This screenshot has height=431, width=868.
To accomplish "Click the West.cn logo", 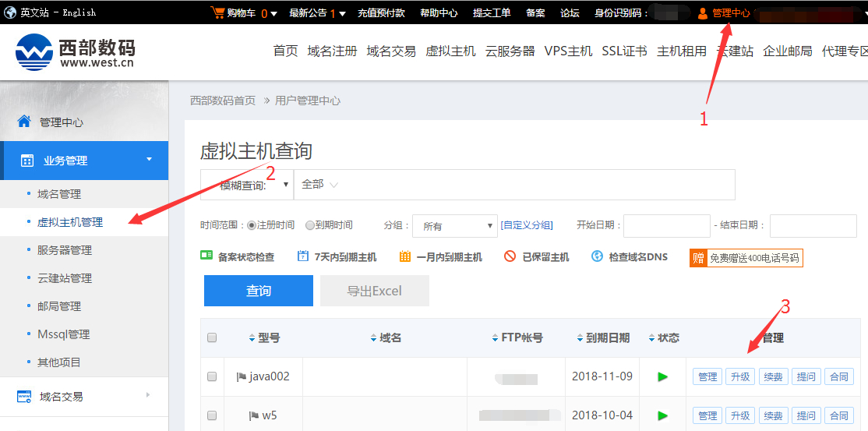I will pyautogui.click(x=75, y=52).
